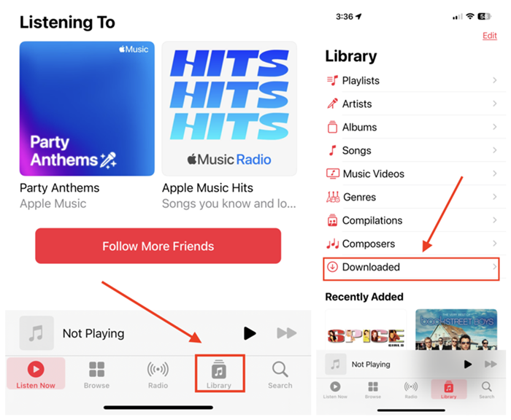Tap Genres guitars icon
Screen dimensions: 511x420
pyautogui.click(x=333, y=197)
